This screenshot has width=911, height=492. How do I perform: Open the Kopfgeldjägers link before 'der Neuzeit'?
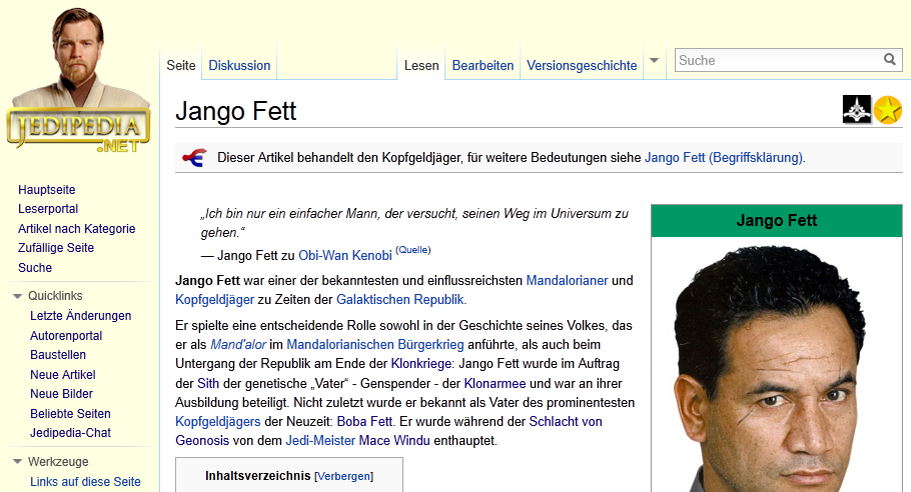pyautogui.click(x=218, y=422)
